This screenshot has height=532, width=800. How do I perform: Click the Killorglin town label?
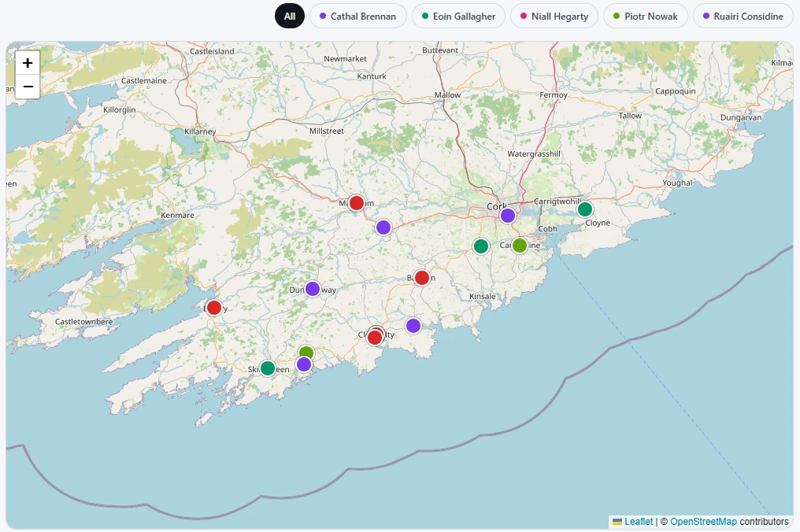120,109
